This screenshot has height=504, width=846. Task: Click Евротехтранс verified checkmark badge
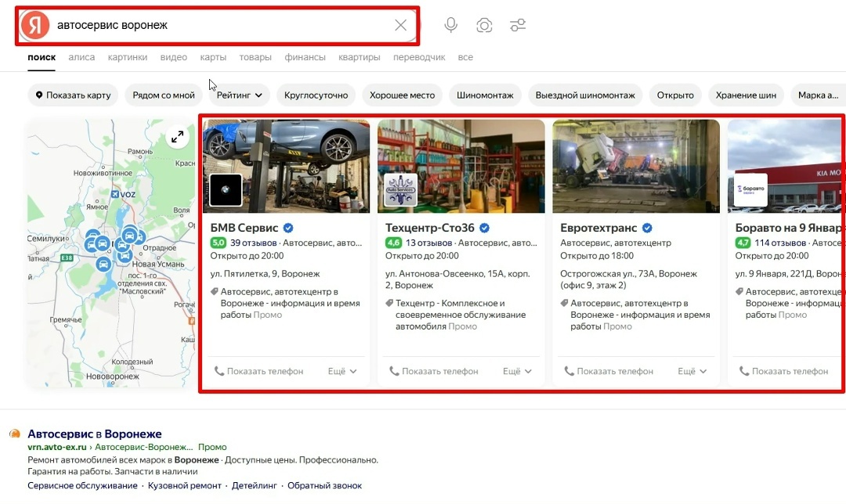(x=647, y=228)
